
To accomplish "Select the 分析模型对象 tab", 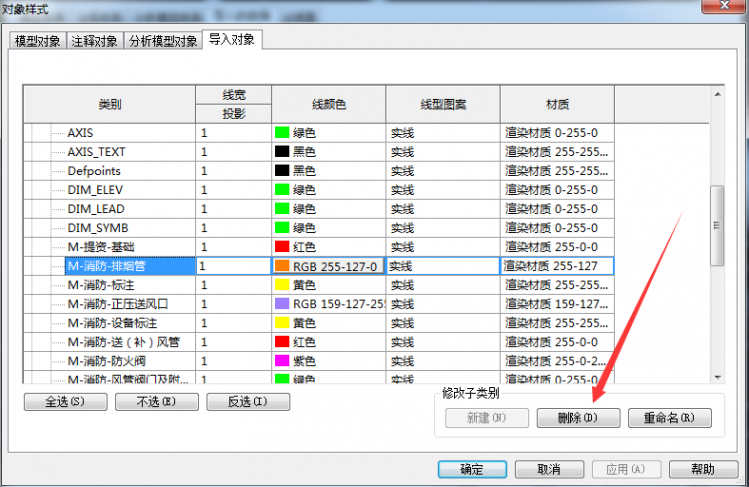I will 162,41.
